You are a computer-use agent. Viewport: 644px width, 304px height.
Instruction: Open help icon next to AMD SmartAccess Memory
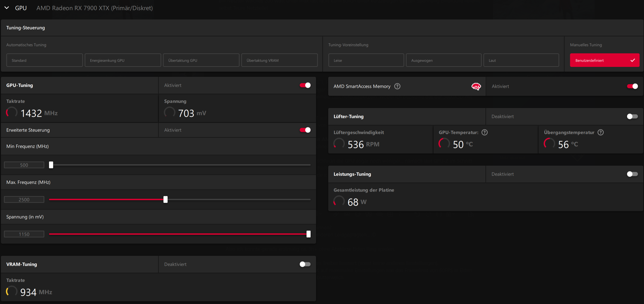click(397, 86)
